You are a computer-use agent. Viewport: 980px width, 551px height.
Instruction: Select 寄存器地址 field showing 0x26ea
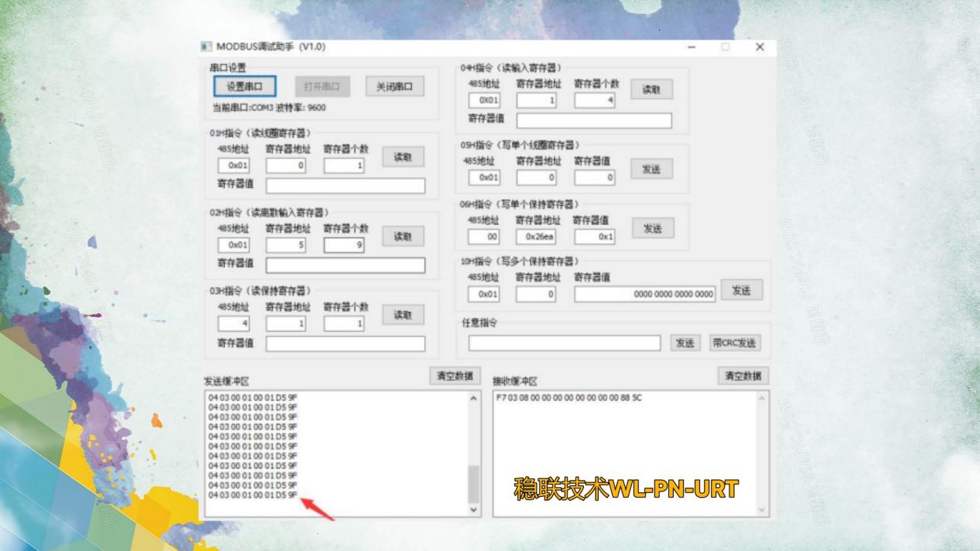536,237
